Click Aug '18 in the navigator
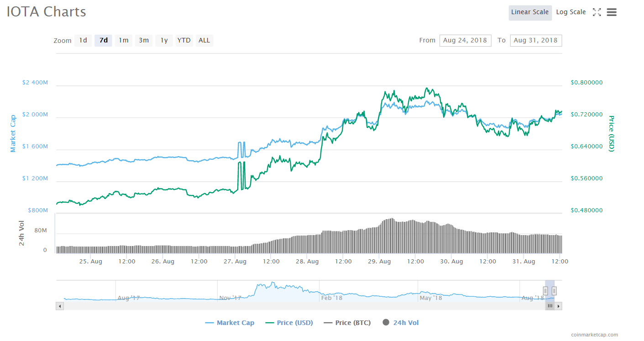The image size is (644, 341). pyautogui.click(x=533, y=298)
